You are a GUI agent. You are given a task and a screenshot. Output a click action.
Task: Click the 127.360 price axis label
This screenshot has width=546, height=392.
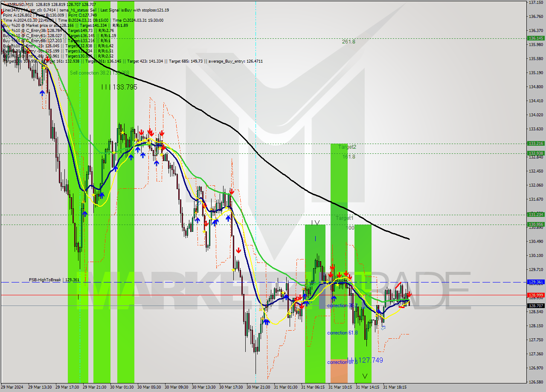tap(536, 354)
